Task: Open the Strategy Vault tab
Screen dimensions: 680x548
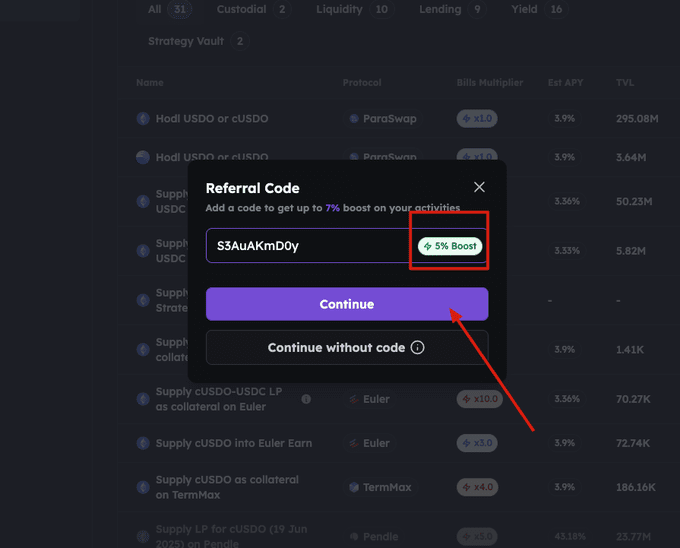Action: pos(197,41)
